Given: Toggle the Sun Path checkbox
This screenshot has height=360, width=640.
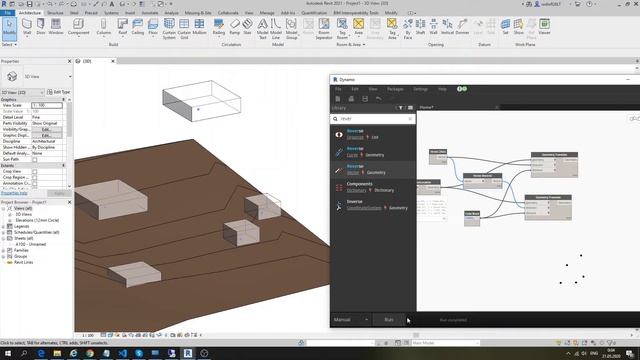Looking at the screenshot, I should (35, 160).
